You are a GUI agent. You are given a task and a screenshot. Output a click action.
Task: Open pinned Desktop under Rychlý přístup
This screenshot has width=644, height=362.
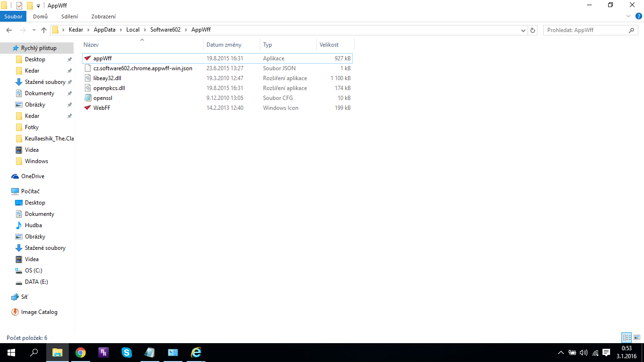point(35,59)
